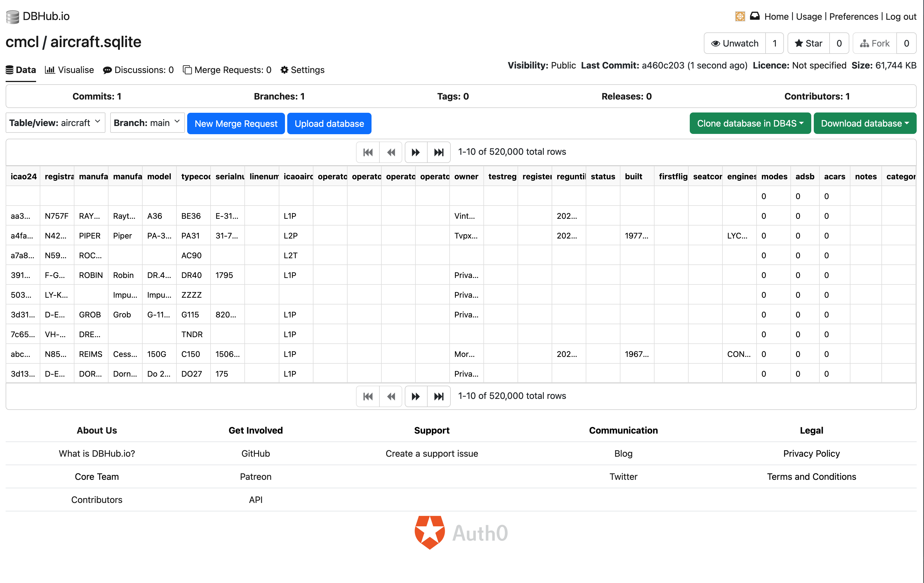This screenshot has width=924, height=583.
Task: Open the Settings tab
Action: 302,70
